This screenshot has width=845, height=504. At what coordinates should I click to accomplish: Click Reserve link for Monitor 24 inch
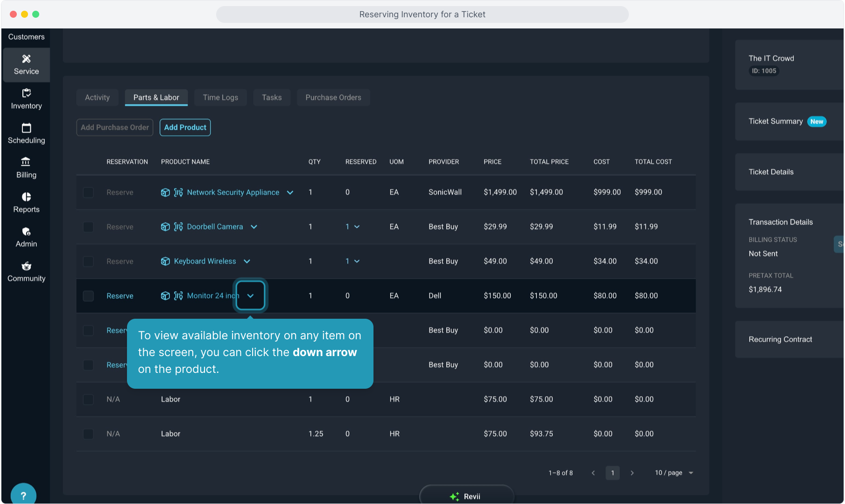coord(120,296)
